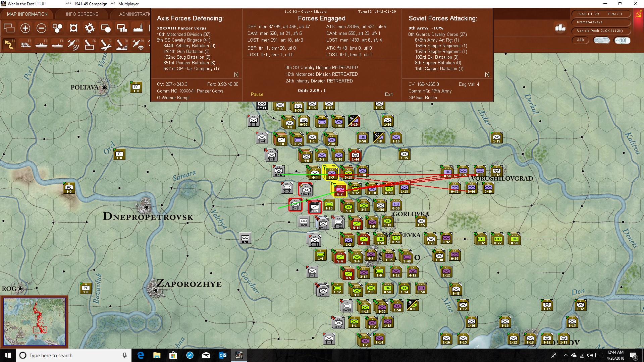Click the 648th Army Art Rgt entry

[x=437, y=40]
